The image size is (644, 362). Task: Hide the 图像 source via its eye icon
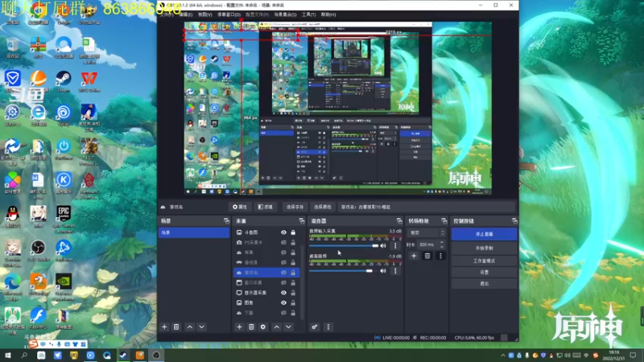(x=284, y=303)
